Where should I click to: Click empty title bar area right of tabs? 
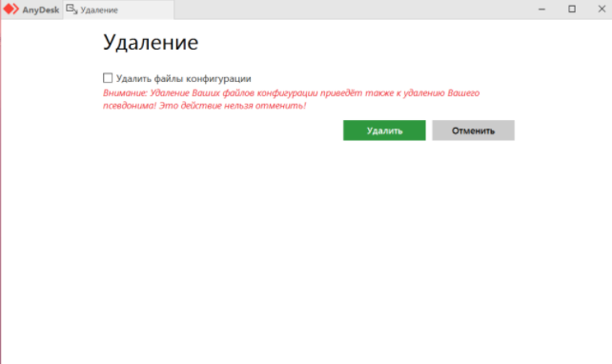[351, 10]
